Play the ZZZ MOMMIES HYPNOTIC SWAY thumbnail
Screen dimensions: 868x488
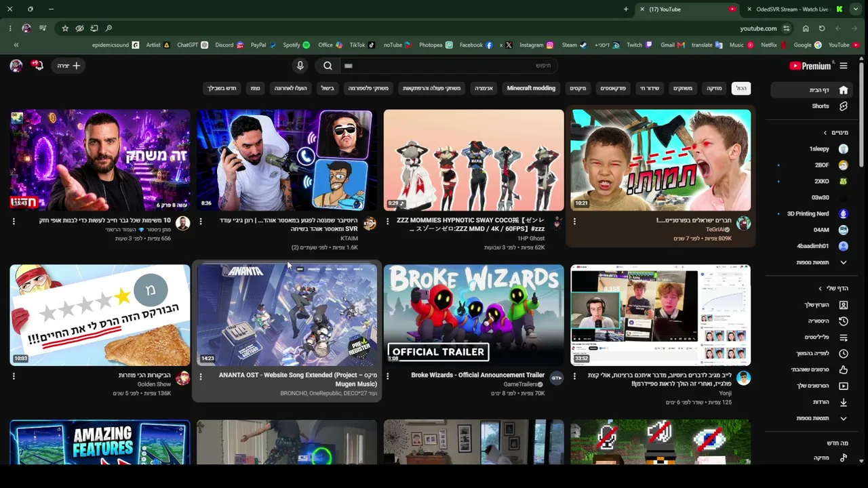point(473,161)
